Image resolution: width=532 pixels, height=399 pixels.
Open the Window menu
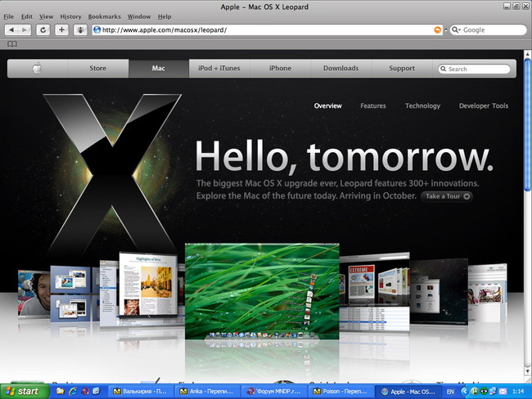(139, 16)
